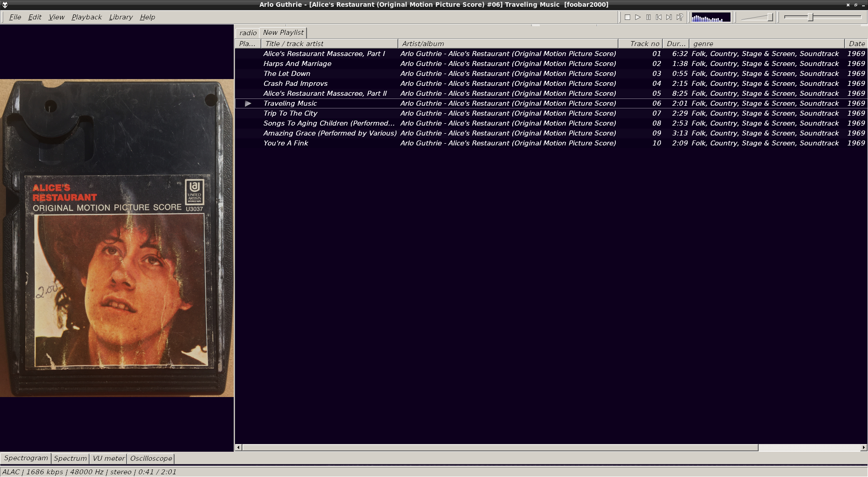This screenshot has width=868, height=477.
Task: Select the Crash Pad Improvs track
Action: (x=296, y=84)
